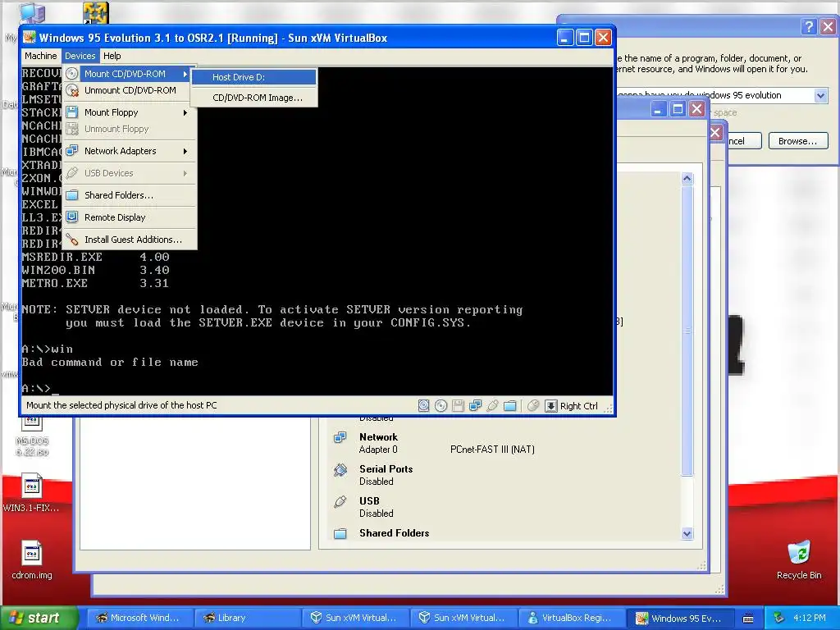Click the details pane scroll down arrow
Viewport: 840px width, 630px height.
(x=687, y=533)
